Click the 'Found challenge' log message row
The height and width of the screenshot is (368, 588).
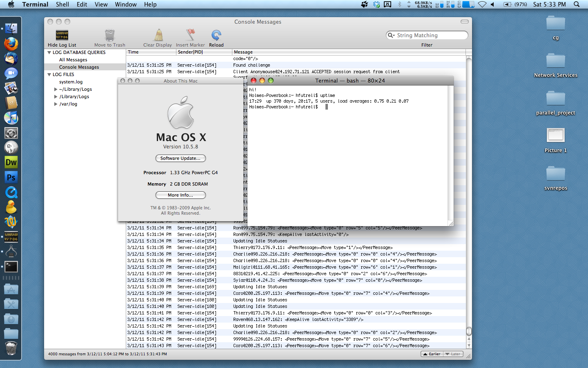296,65
